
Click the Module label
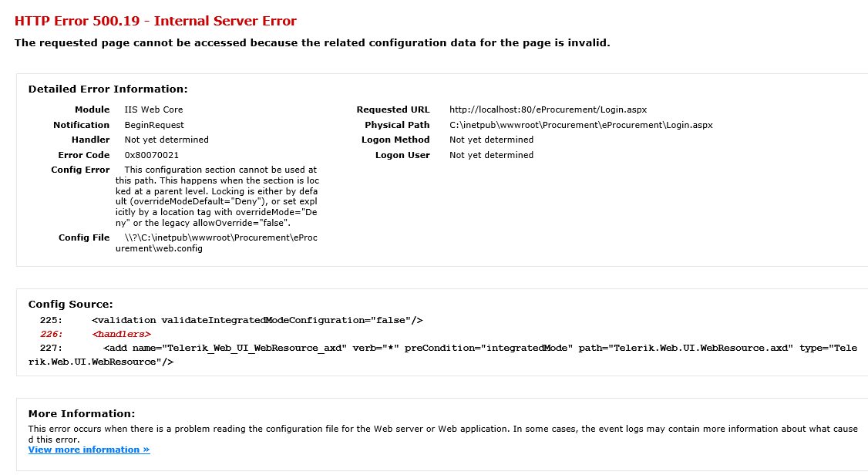point(92,109)
